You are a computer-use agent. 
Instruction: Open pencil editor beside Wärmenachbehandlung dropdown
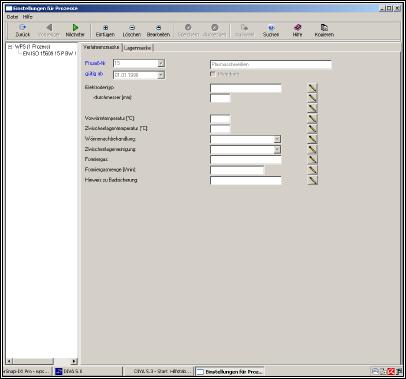(x=312, y=139)
